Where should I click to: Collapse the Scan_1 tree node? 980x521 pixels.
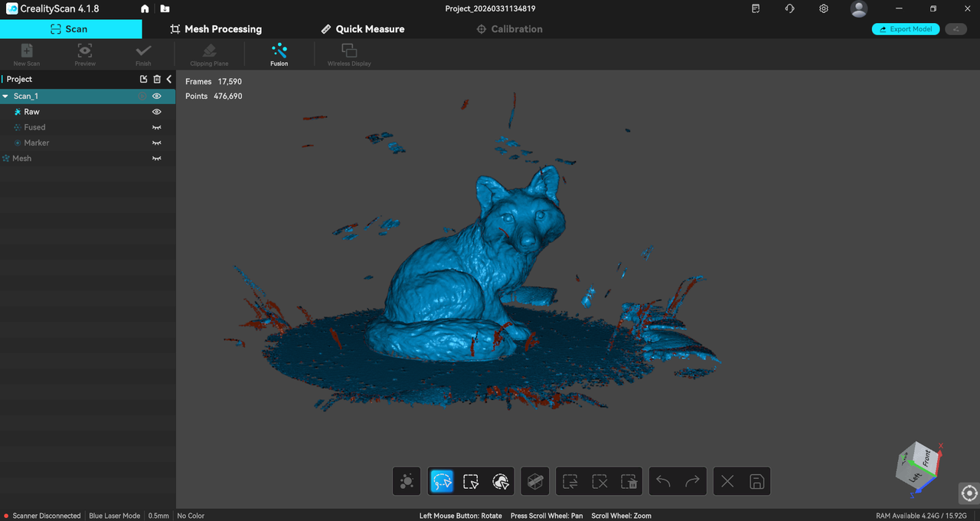tap(6, 97)
